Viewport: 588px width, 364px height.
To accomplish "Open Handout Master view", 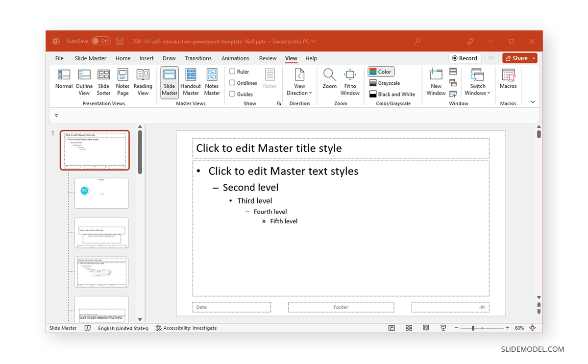I will tap(191, 82).
